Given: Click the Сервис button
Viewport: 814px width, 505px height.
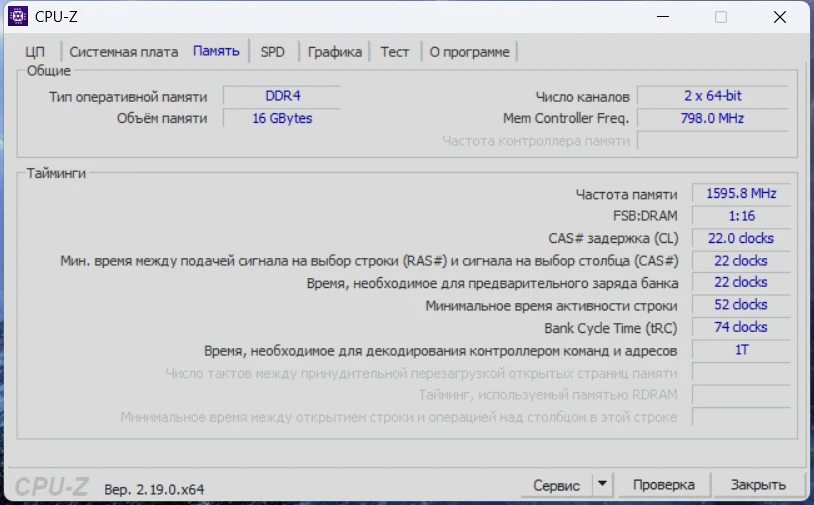Looking at the screenshot, I should (x=556, y=485).
